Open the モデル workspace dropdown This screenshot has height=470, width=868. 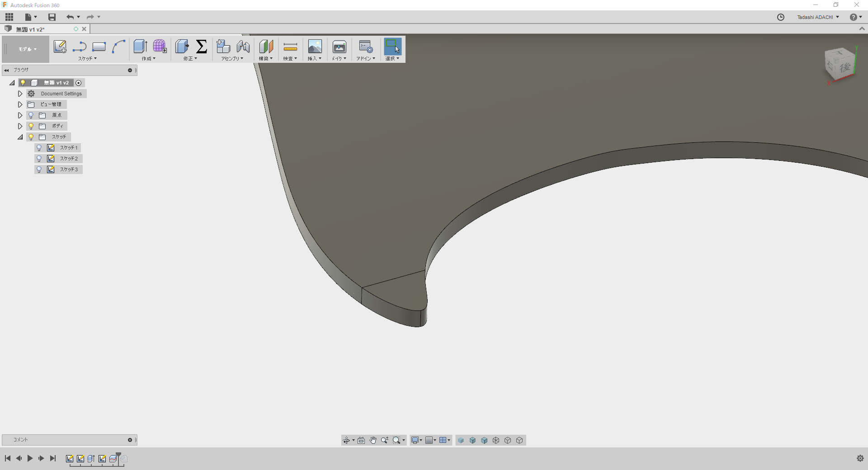[27, 49]
